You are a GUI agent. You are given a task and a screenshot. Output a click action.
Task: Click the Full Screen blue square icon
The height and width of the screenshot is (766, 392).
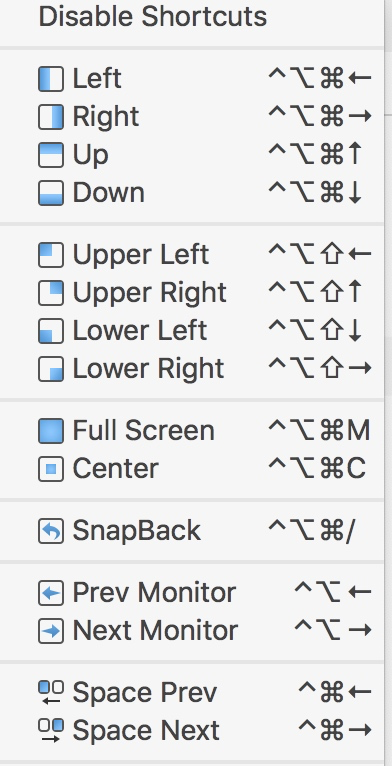coord(51,431)
